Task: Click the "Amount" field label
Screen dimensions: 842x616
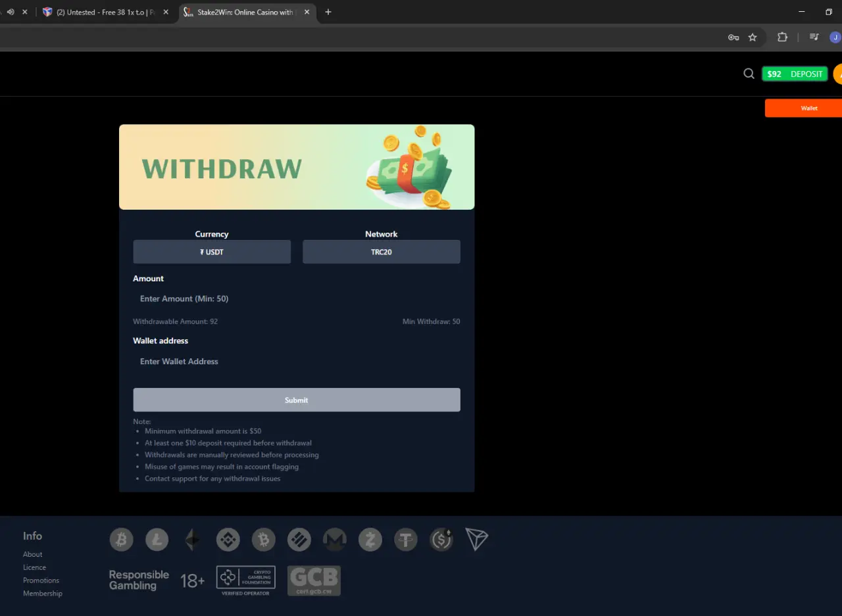Action: (149, 279)
